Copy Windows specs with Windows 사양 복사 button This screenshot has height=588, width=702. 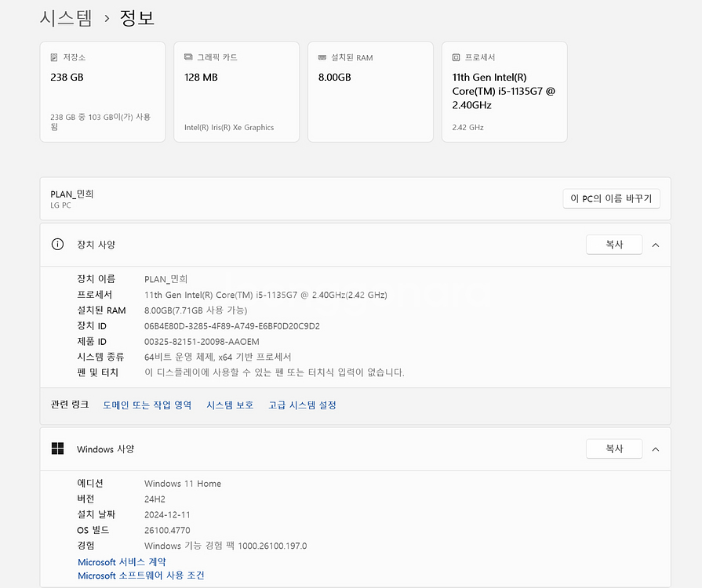[614, 448]
